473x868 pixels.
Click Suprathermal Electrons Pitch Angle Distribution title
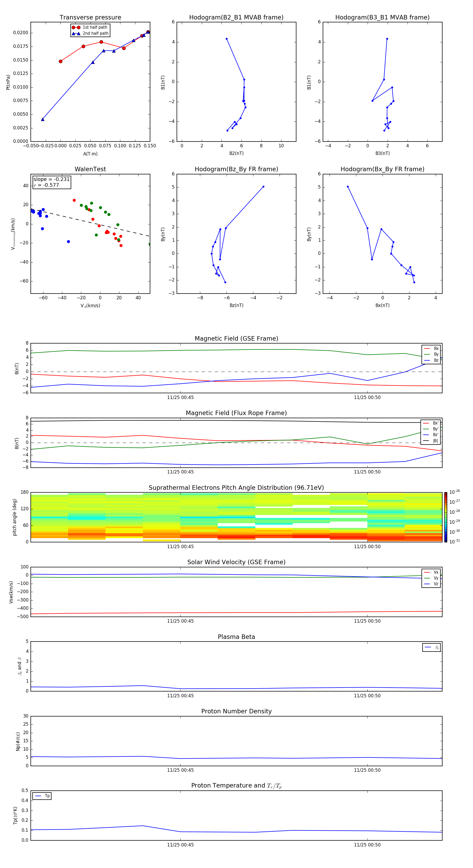[236, 488]
